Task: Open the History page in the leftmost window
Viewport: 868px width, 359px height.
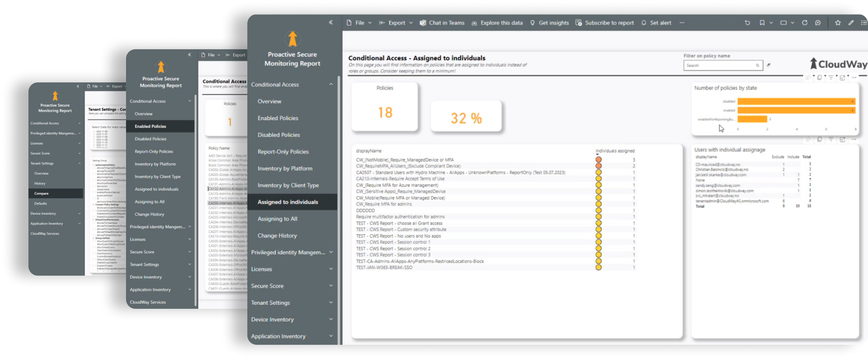Action: coord(39,183)
